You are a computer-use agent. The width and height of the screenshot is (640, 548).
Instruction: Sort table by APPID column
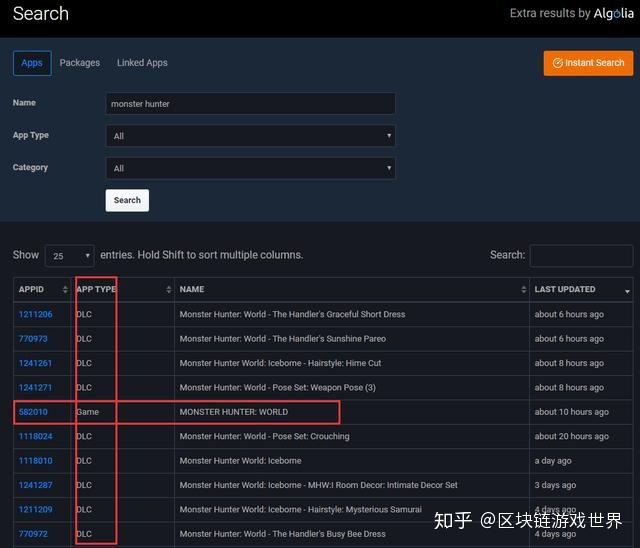click(x=42, y=289)
